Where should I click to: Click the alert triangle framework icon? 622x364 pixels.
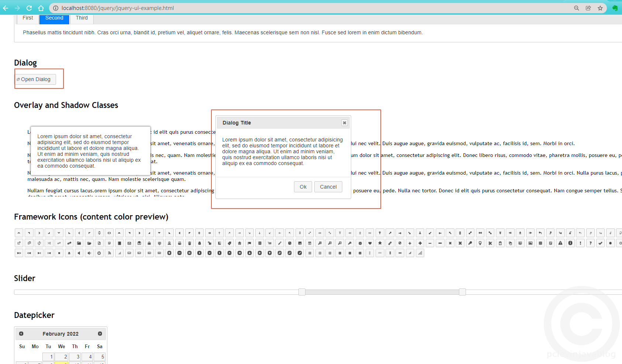pos(560,243)
